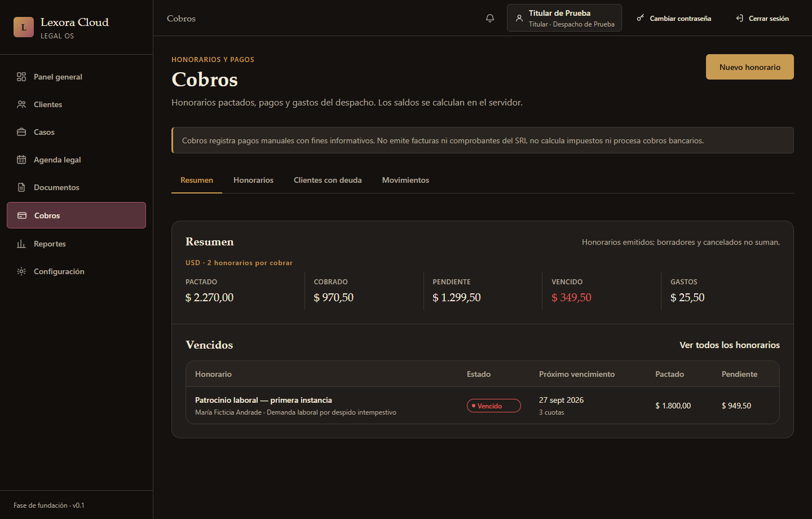Go to the Movimientos tab

coord(405,181)
